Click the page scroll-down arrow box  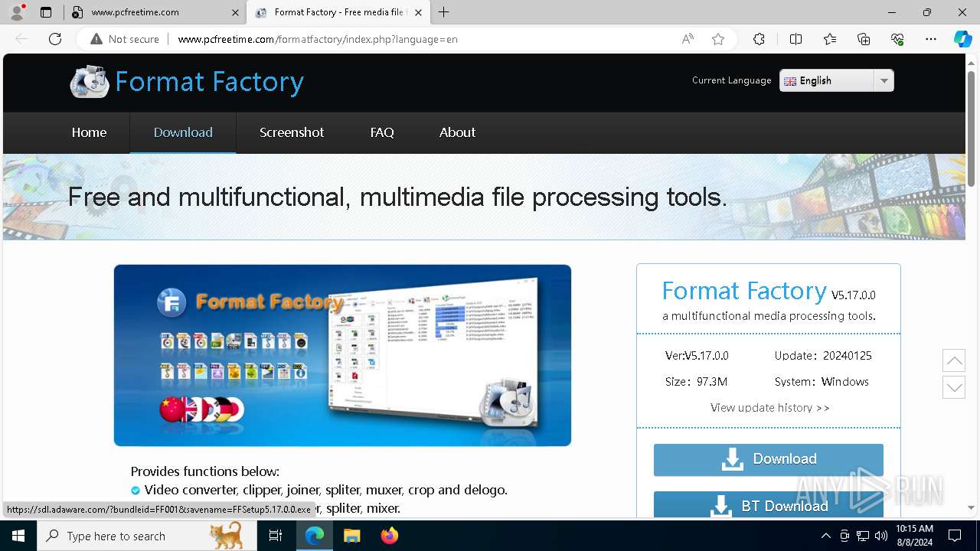pos(954,387)
